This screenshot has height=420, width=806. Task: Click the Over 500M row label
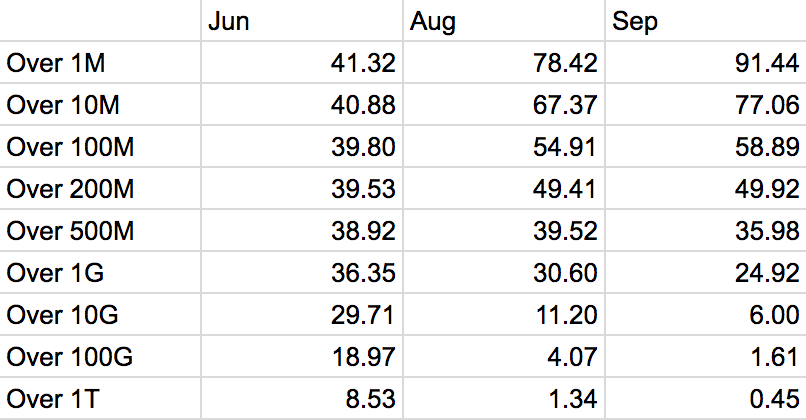pyautogui.click(x=100, y=230)
